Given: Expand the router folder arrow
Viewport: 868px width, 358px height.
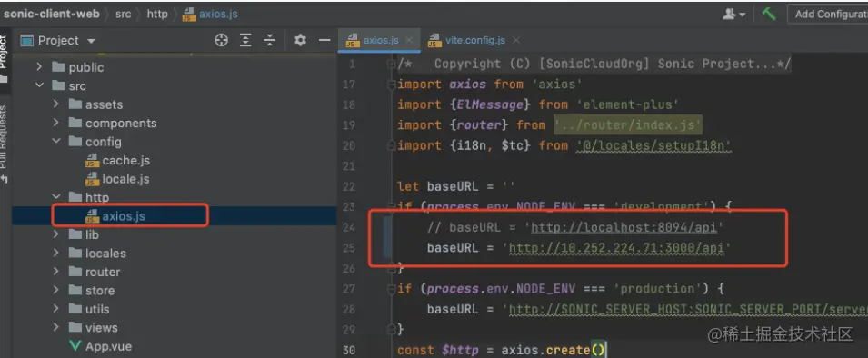Looking at the screenshot, I should tap(56, 272).
